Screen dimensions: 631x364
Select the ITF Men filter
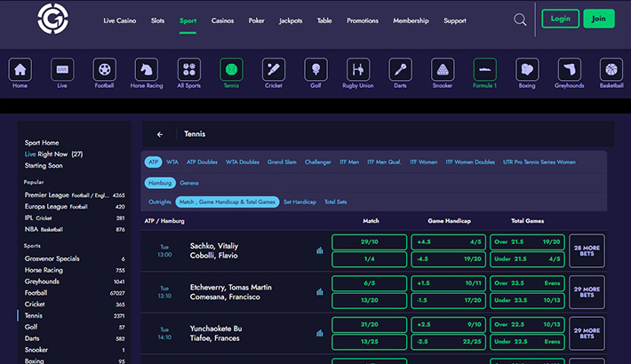349,162
